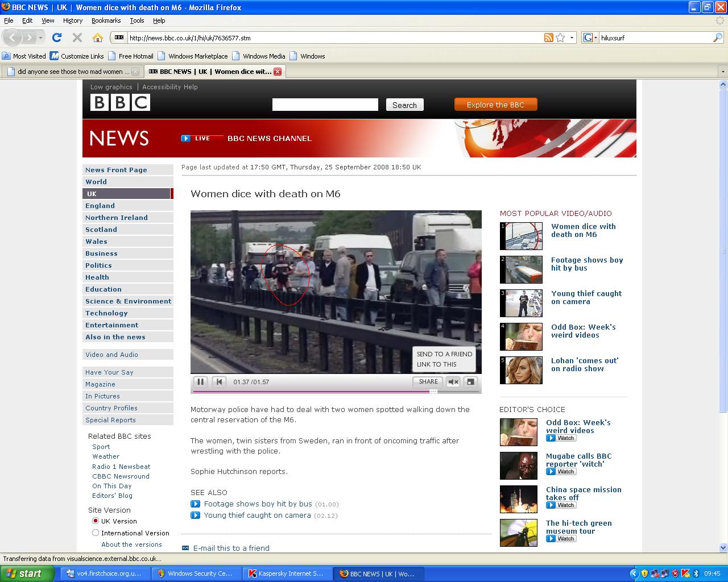Go to the Firefox home page

98,38
